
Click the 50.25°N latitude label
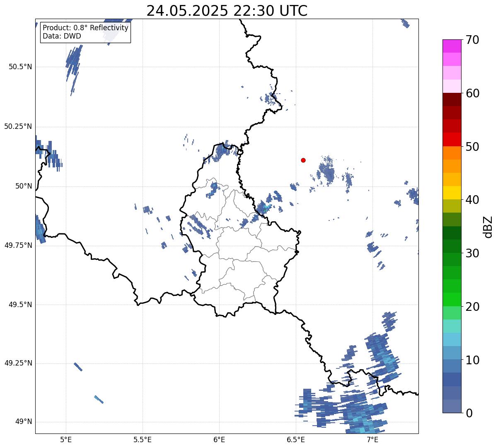(18, 126)
